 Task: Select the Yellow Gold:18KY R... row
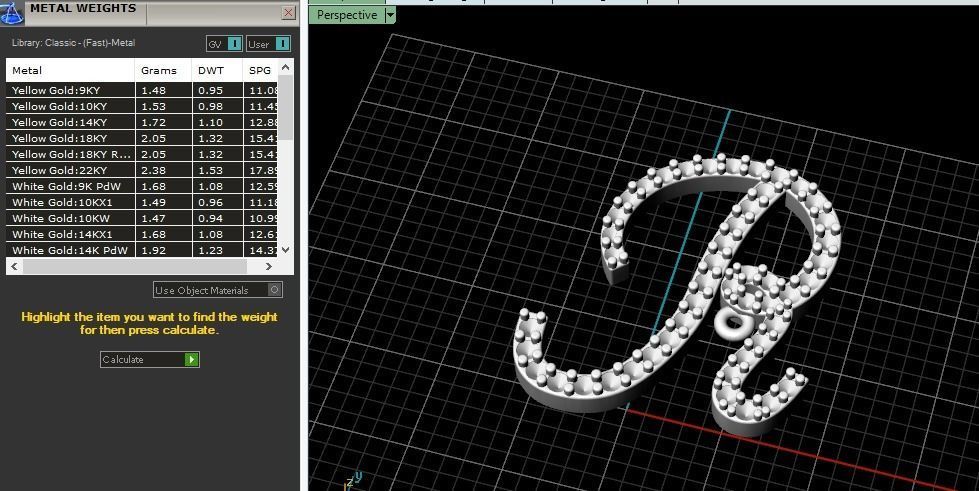[x=142, y=154]
